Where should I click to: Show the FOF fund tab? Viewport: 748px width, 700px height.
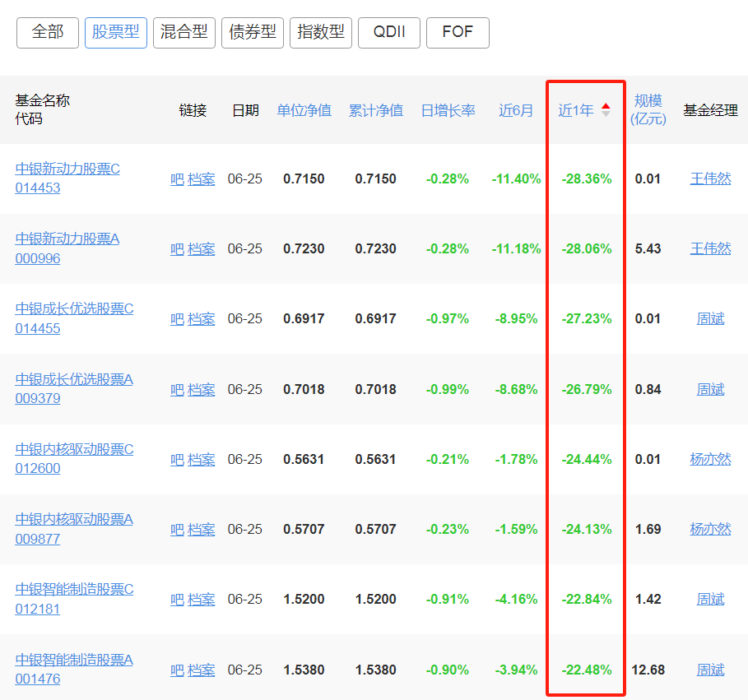click(x=458, y=33)
